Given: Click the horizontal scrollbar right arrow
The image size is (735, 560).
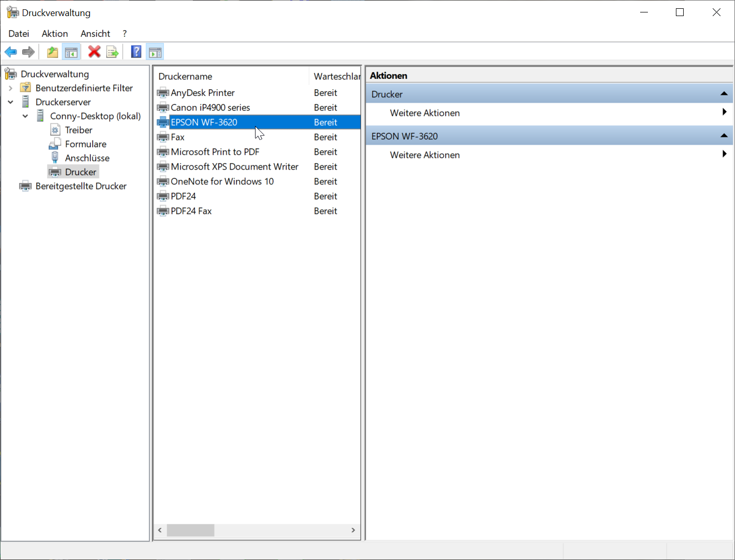Looking at the screenshot, I should 353,530.
